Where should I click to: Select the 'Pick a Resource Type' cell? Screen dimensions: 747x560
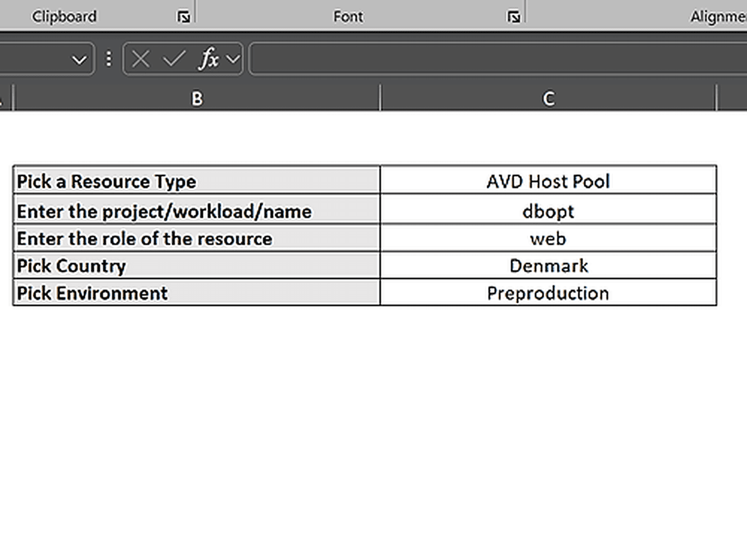coord(196,180)
